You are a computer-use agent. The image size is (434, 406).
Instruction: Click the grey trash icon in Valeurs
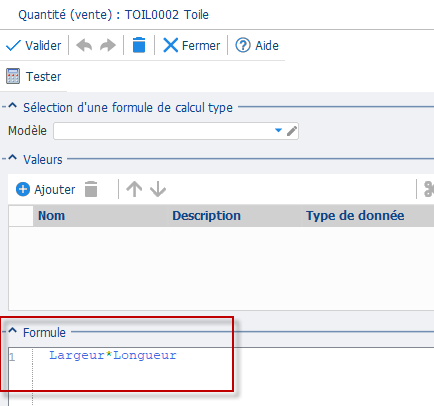coord(91,189)
